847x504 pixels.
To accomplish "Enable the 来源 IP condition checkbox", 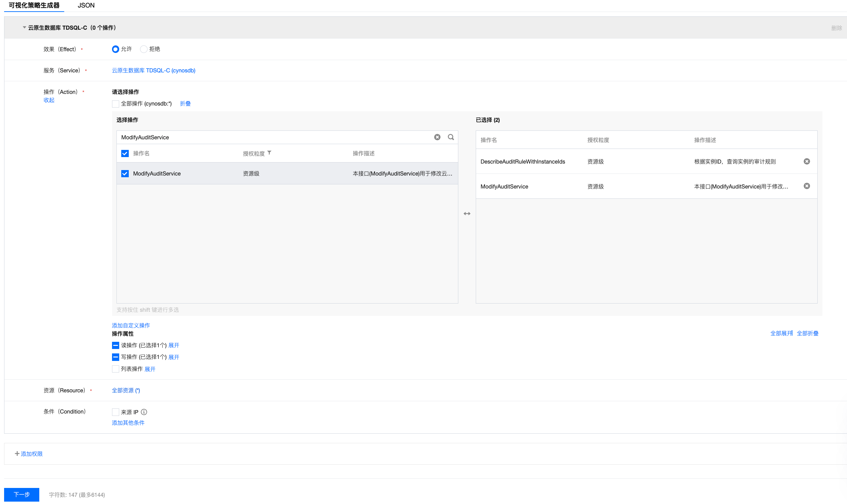I will coord(115,412).
